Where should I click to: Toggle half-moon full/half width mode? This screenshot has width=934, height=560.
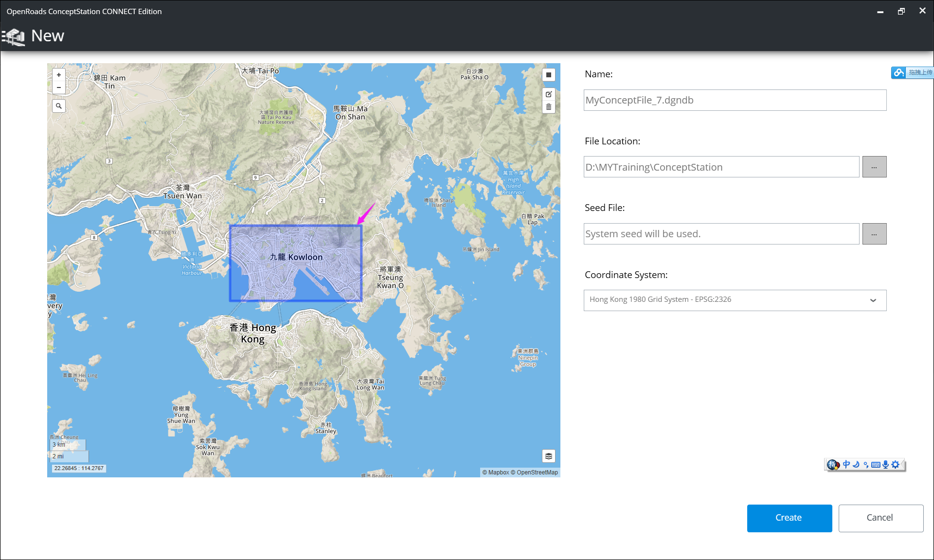point(856,464)
